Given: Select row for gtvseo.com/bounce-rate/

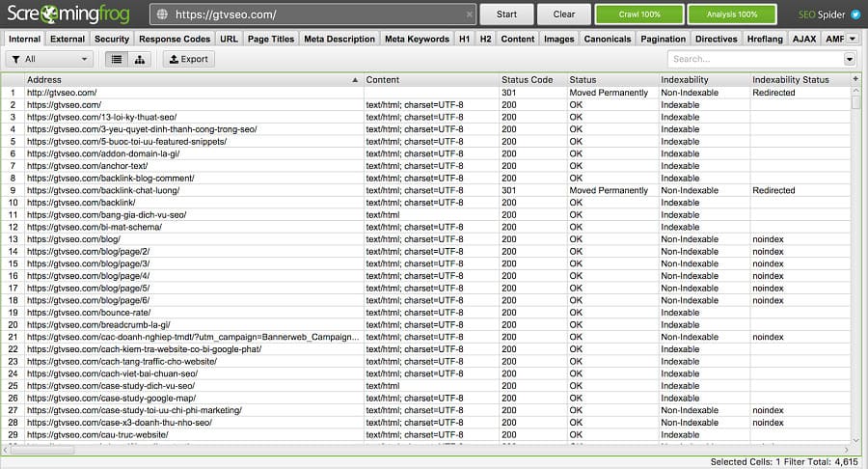Looking at the screenshot, I should point(89,313).
